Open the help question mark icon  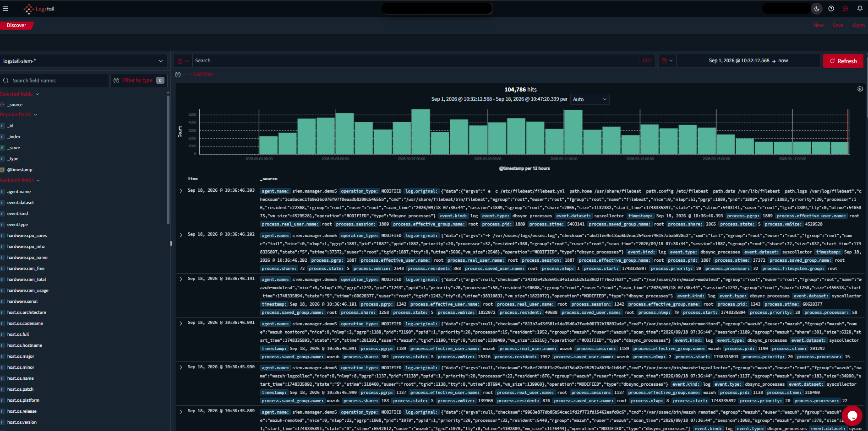pos(831,9)
